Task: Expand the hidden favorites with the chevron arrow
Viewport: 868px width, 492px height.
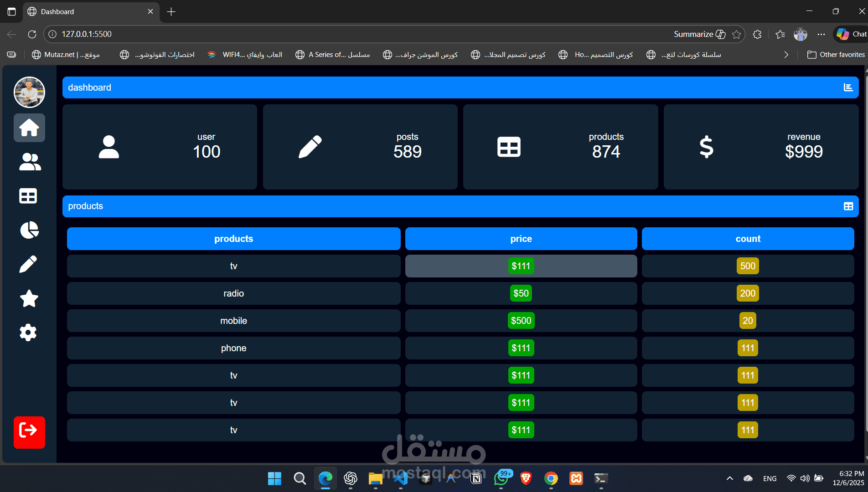Action: click(786, 54)
